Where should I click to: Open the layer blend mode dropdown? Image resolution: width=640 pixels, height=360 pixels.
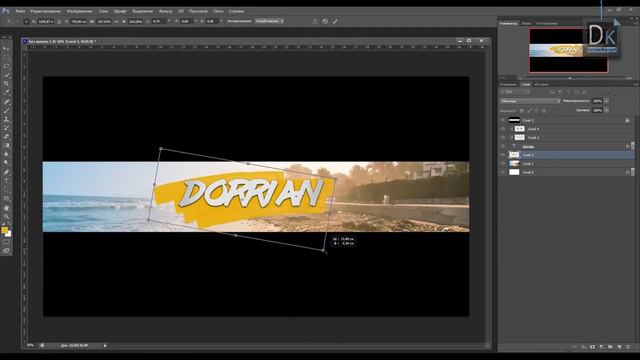pos(530,101)
